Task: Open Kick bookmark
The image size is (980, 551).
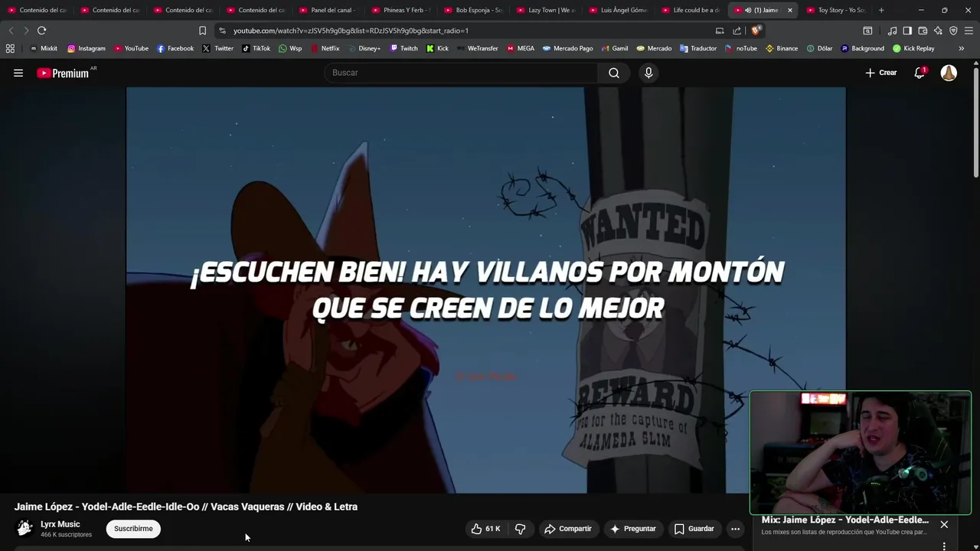Action: tap(437, 48)
